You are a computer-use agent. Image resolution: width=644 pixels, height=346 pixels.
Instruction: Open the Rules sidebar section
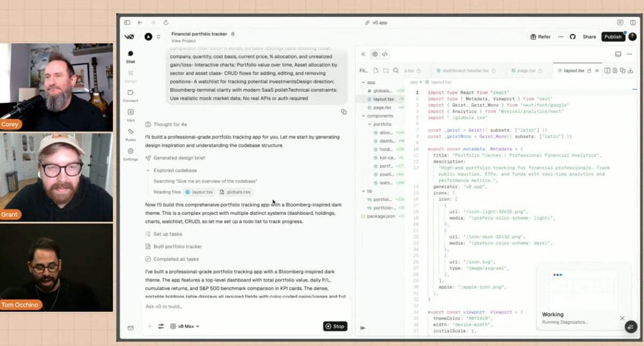[130, 135]
